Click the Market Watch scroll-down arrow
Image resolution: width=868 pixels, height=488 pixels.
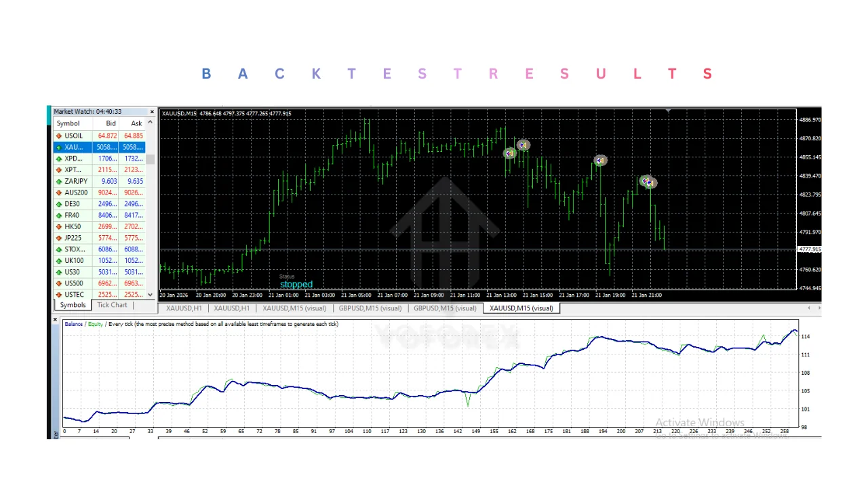click(151, 295)
